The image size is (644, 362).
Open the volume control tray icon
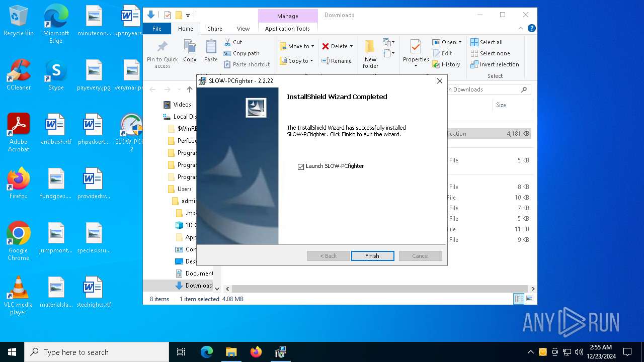579,352
